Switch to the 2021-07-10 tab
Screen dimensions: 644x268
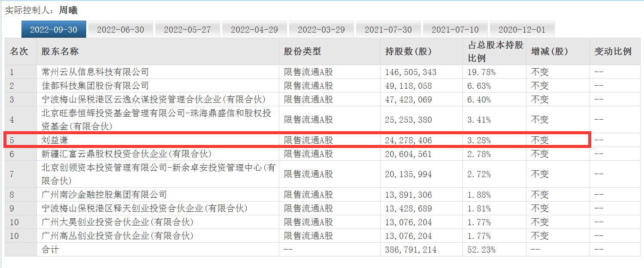[x=455, y=30]
